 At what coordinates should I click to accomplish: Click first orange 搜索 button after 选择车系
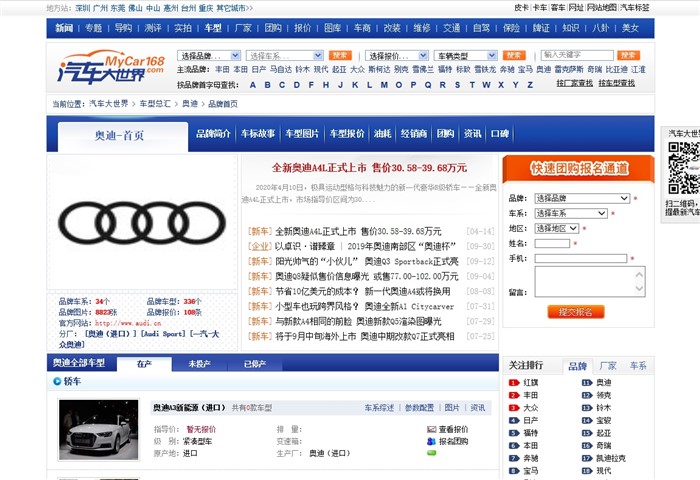(340, 55)
